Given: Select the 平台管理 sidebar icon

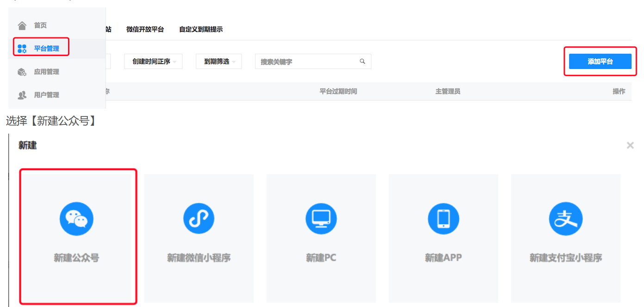Looking at the screenshot, I should point(22,49).
